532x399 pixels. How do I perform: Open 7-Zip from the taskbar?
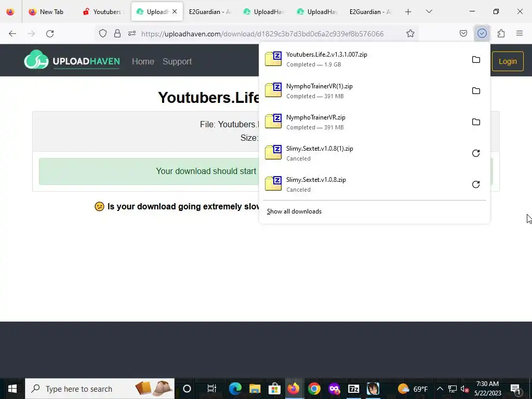(353, 389)
